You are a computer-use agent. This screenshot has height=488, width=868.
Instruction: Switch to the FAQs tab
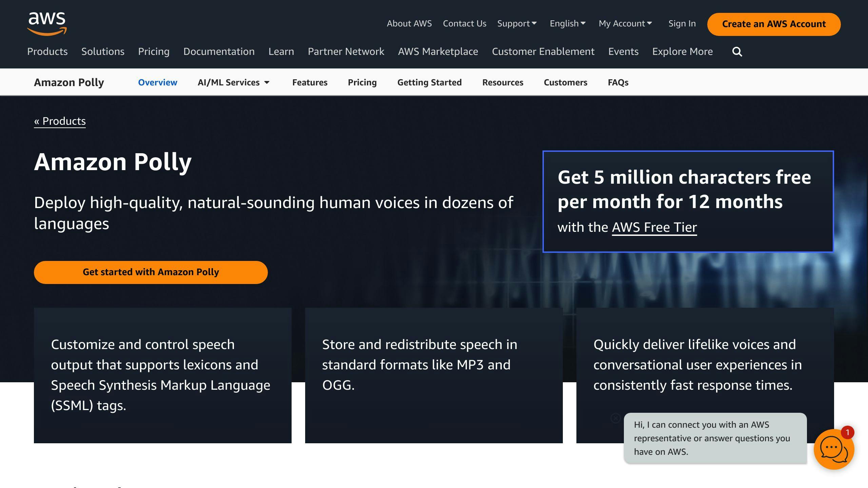(618, 82)
